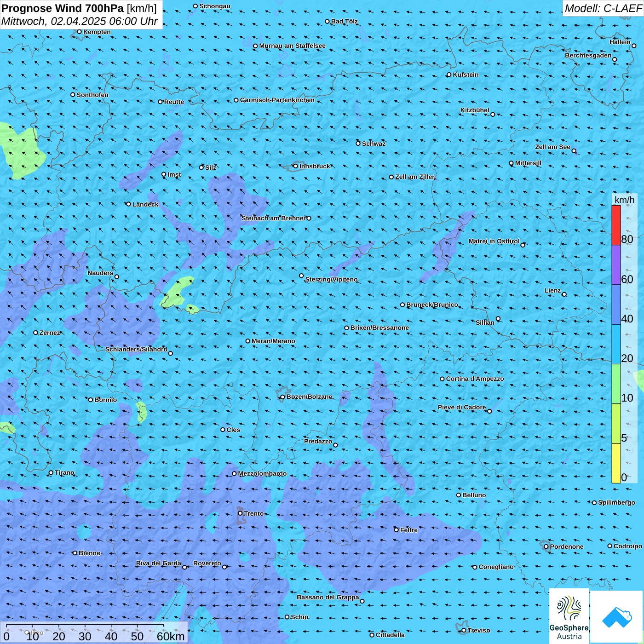Click the '60km' scale bar label

171,636
